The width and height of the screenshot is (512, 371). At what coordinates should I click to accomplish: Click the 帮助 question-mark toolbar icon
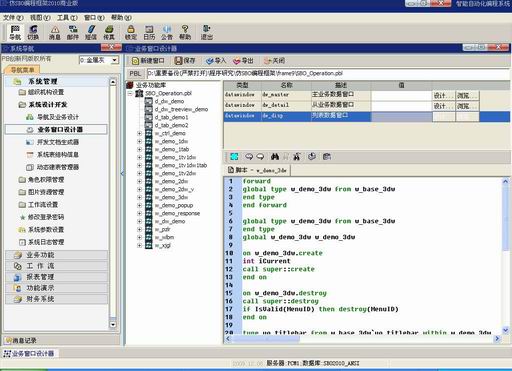click(x=185, y=32)
